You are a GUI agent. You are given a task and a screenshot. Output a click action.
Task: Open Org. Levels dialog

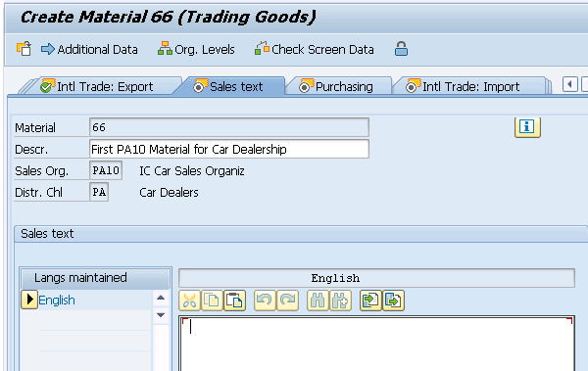click(x=196, y=50)
